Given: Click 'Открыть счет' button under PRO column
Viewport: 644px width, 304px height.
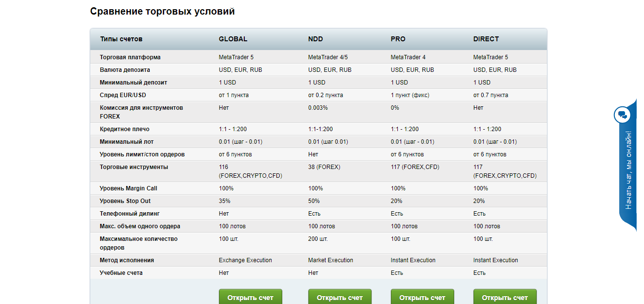Looking at the screenshot, I should [423, 297].
